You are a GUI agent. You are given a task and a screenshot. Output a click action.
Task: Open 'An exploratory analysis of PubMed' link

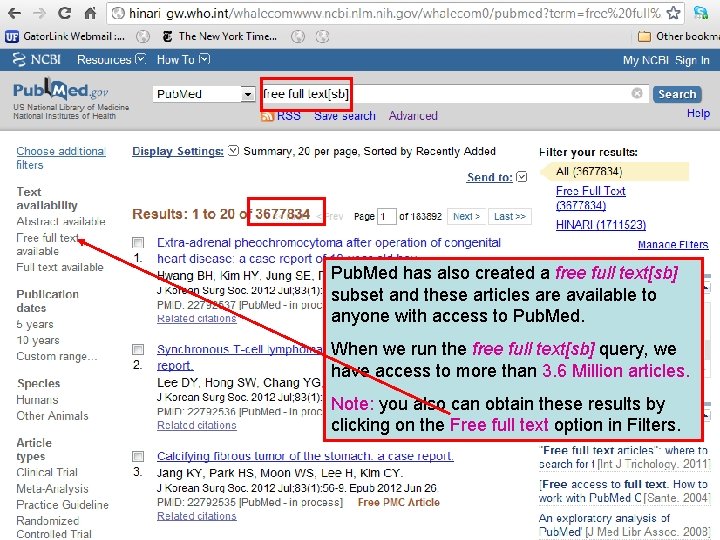(624, 525)
